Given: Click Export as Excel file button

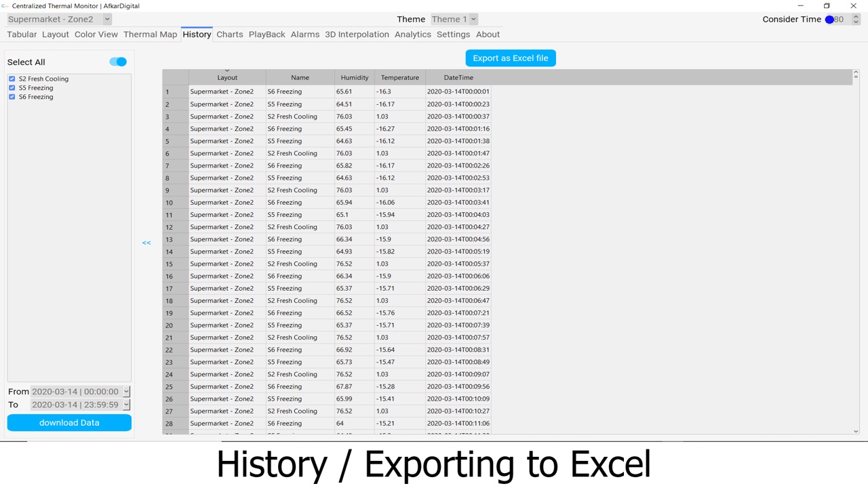Looking at the screenshot, I should (511, 58).
